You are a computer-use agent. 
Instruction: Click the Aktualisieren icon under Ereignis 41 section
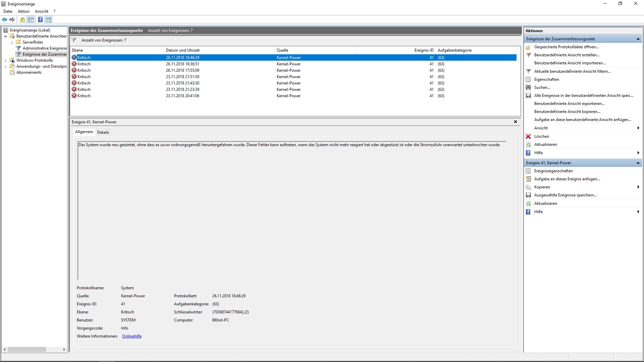(x=528, y=203)
